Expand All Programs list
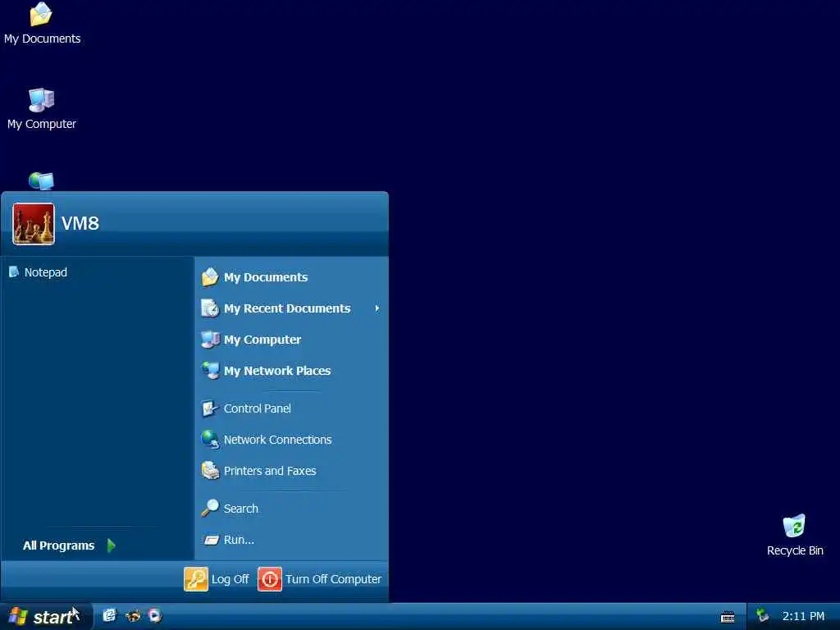Screen dimensions: 840x630 70,546
